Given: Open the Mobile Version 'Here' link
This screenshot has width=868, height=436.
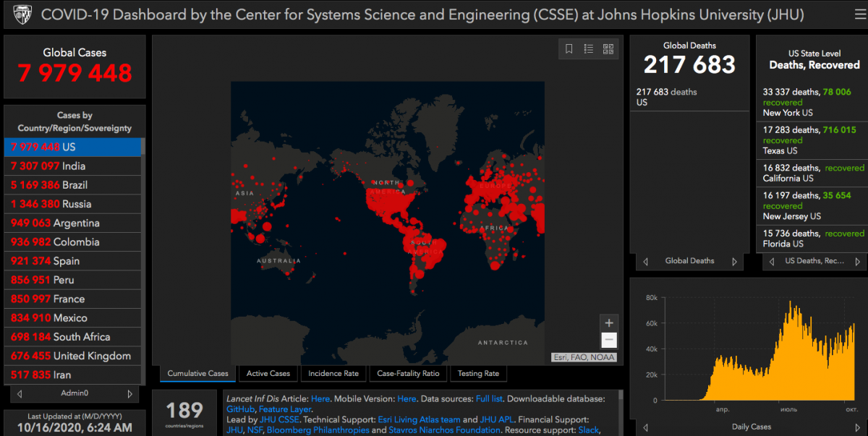Looking at the screenshot, I should 407,398.
